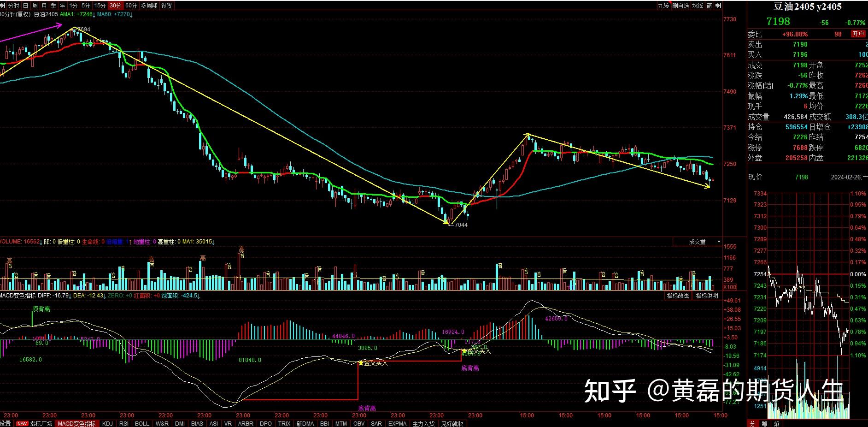Switch to the TRIX indicator

point(284,423)
